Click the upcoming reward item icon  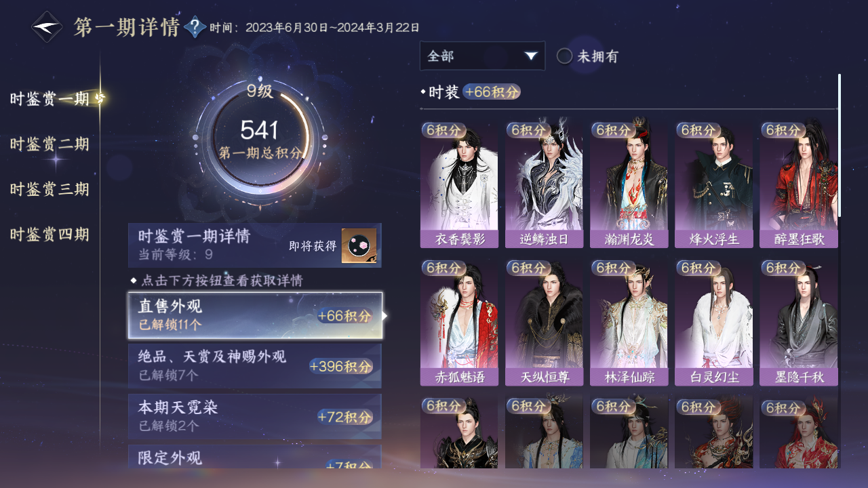coord(359,246)
